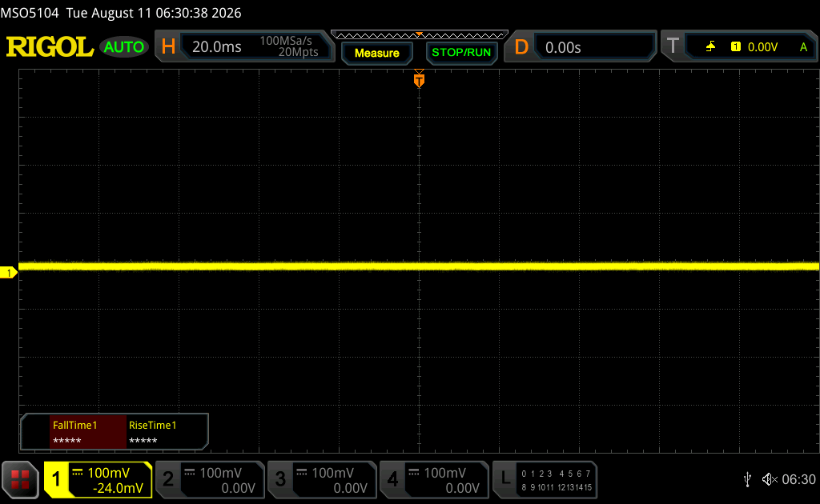Open channel 3 100mV scale settings
The height and width of the screenshot is (504, 820).
click(x=332, y=473)
